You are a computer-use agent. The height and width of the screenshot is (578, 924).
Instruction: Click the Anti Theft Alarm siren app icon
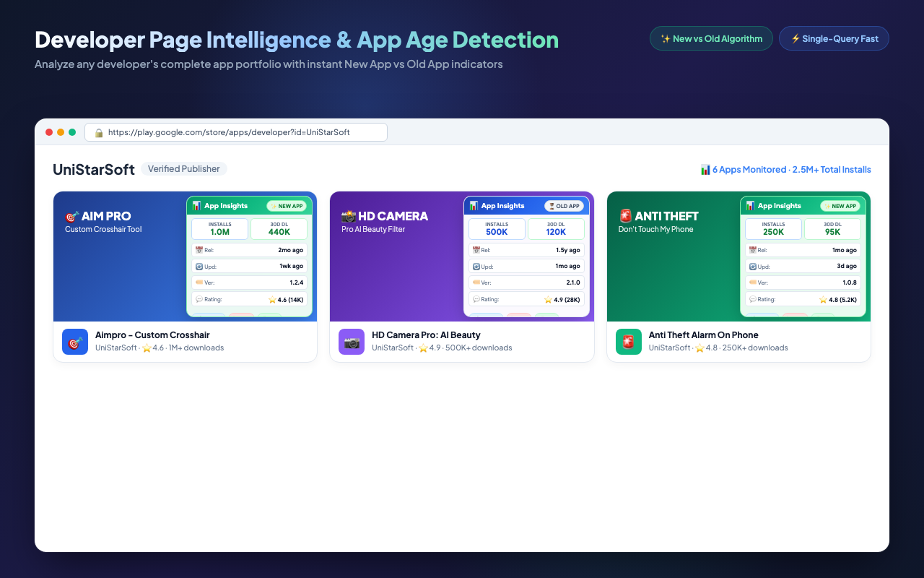[629, 342]
